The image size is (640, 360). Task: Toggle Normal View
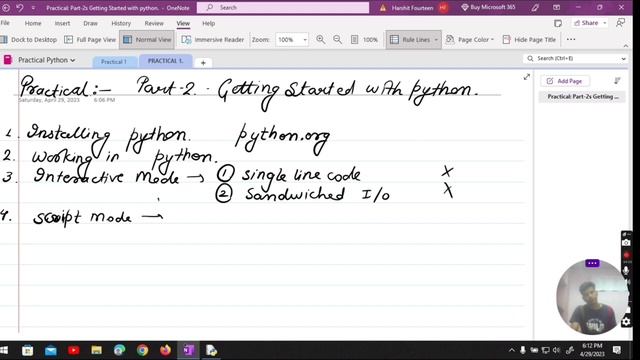tap(147, 40)
